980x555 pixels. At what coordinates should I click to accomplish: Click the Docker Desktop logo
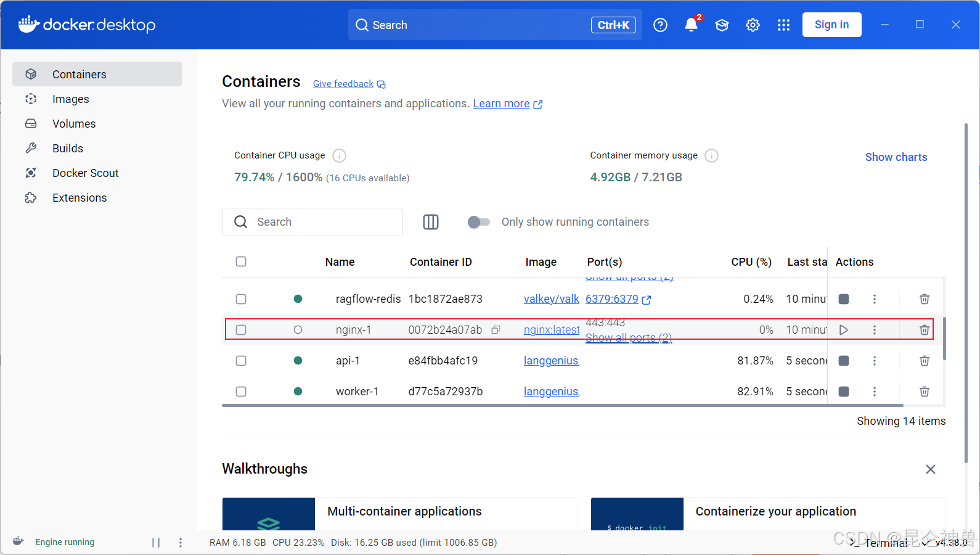point(87,25)
